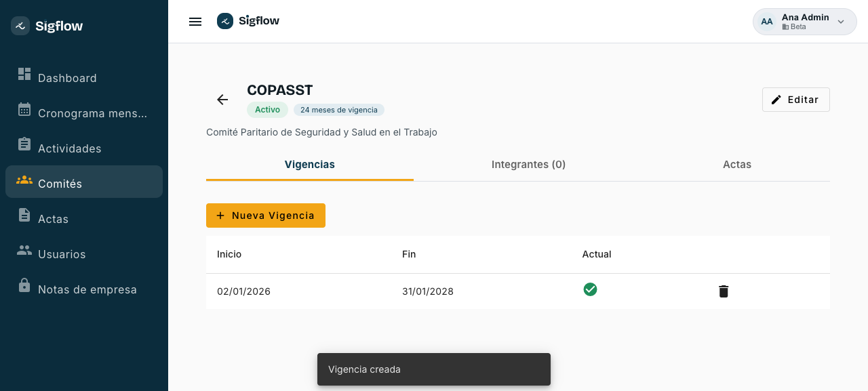
Task: Click the Cronograma calendar icon
Action: (x=24, y=109)
